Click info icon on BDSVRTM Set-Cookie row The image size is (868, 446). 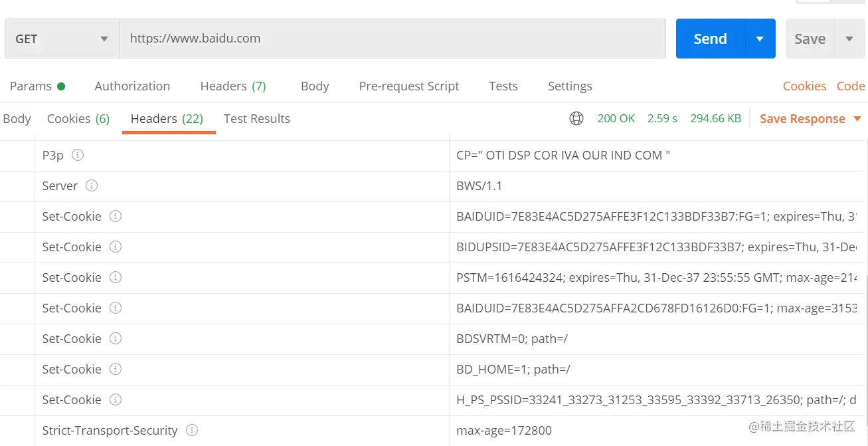(116, 338)
